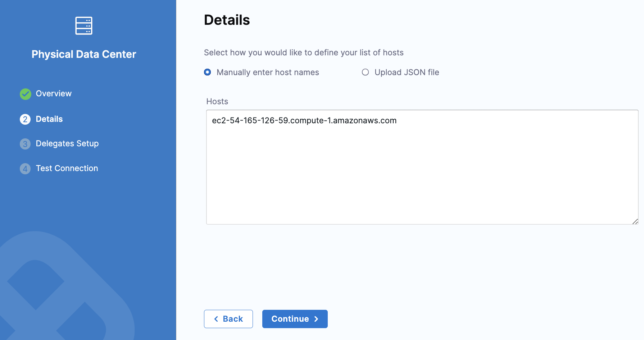Click the step 3 number badge
Viewport: 644px width, 340px height.
coord(25,144)
